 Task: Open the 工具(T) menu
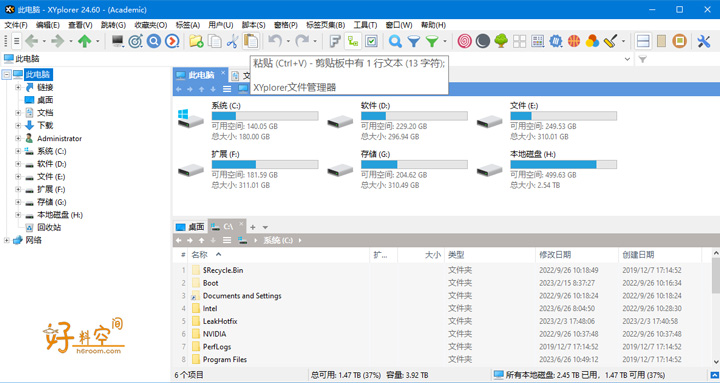click(x=365, y=25)
